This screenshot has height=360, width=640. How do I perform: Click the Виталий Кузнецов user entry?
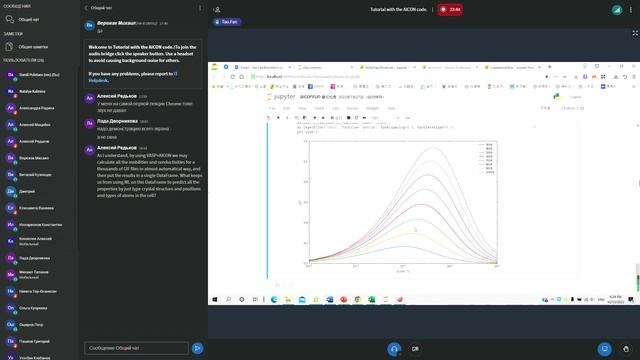35,175
